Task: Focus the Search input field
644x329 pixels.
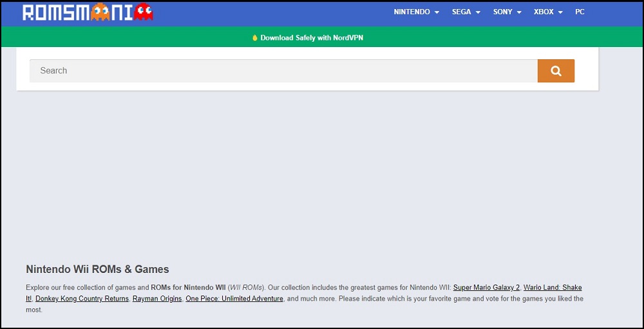Action: click(x=283, y=71)
